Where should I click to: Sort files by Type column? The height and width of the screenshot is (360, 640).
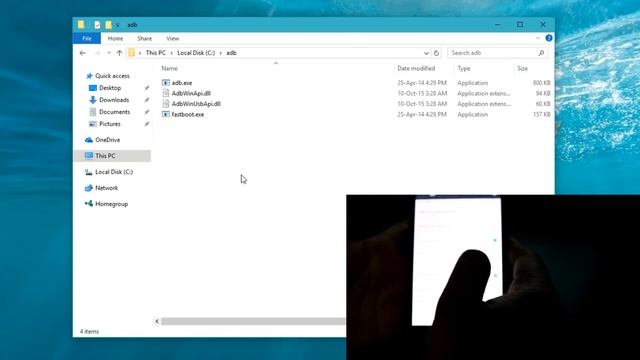click(464, 69)
